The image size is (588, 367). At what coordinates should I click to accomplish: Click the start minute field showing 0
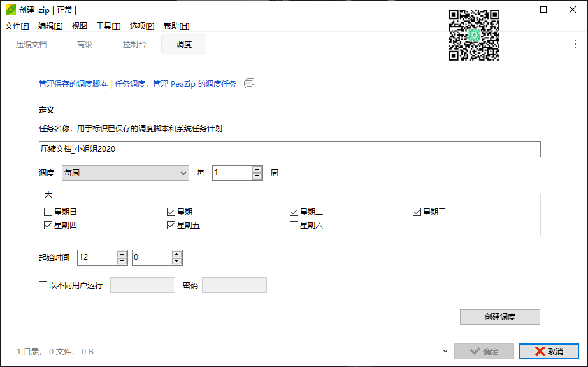pos(152,257)
